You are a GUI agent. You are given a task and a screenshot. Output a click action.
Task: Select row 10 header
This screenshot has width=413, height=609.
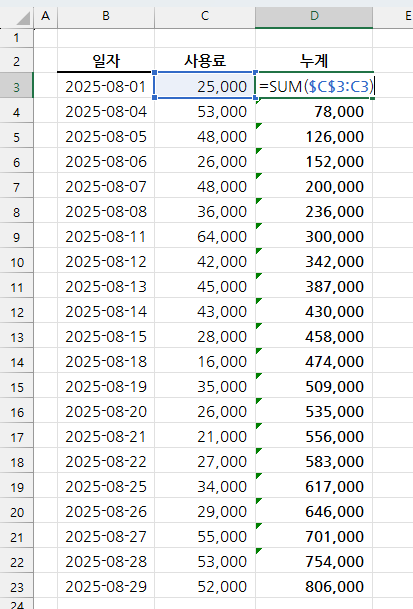tap(16, 262)
